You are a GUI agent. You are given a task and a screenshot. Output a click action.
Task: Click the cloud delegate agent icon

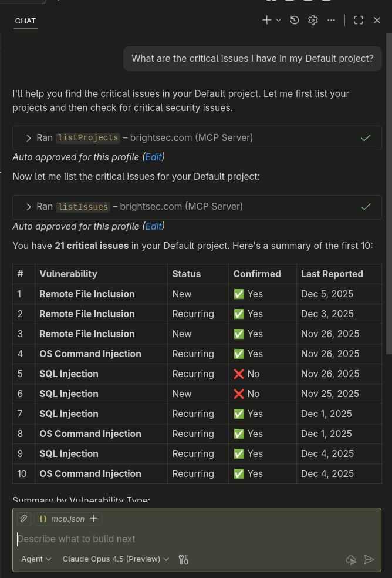click(351, 560)
